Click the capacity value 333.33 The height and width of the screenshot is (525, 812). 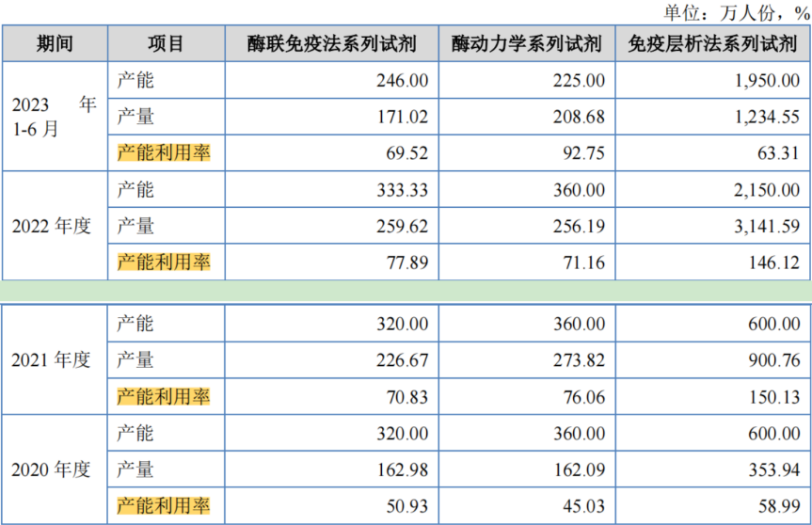pyautogui.click(x=403, y=190)
